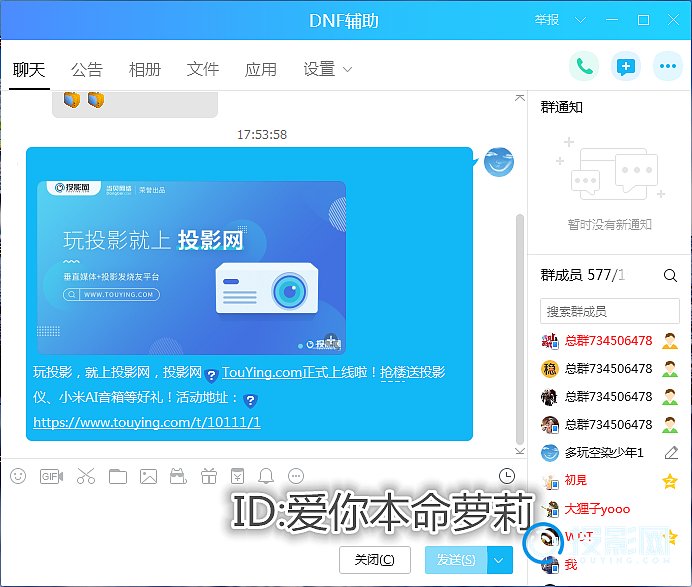Click the sender's blue smiley avatar
Screen dimensions: 692x587
[499, 162]
